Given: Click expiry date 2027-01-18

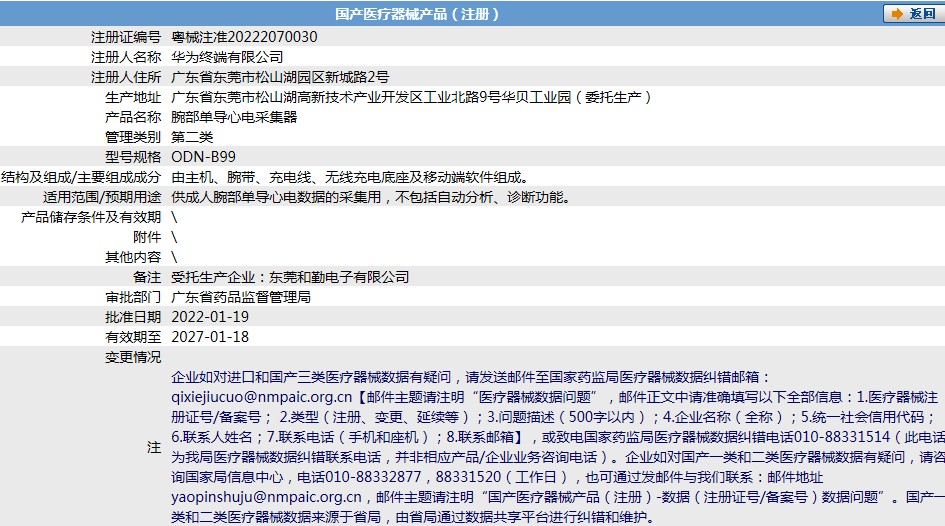Looking at the screenshot, I should pos(210,337).
